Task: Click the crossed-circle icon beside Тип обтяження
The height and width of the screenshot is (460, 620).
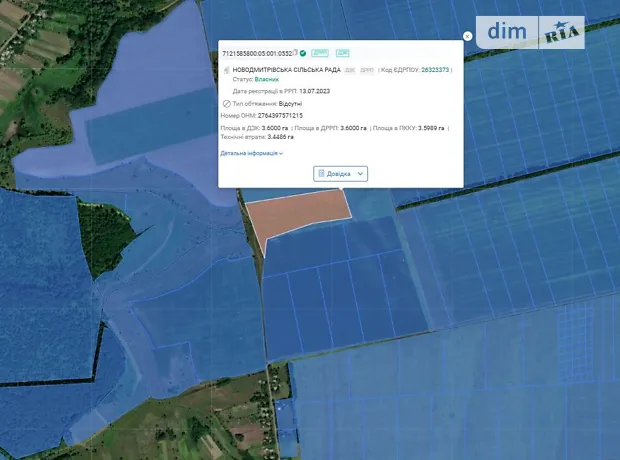Action: click(x=226, y=103)
